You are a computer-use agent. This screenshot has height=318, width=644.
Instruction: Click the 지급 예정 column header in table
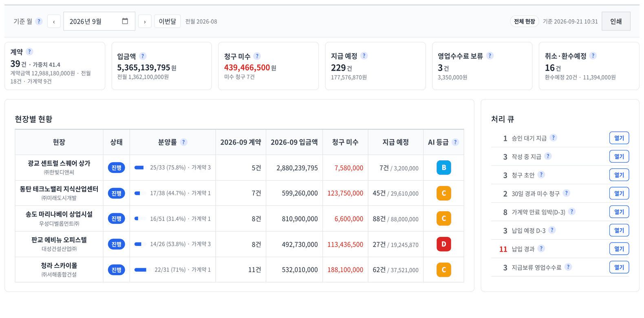(395, 142)
